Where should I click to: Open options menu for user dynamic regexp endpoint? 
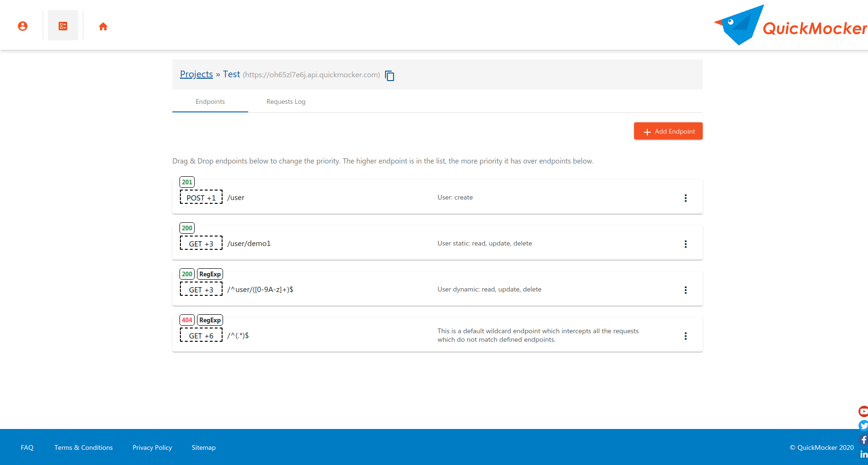pyautogui.click(x=685, y=290)
